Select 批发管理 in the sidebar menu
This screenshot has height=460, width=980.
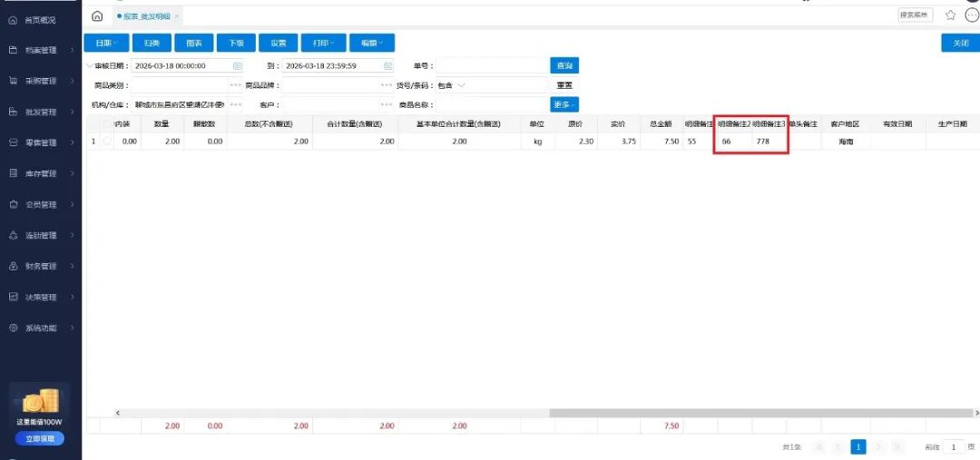(41, 112)
